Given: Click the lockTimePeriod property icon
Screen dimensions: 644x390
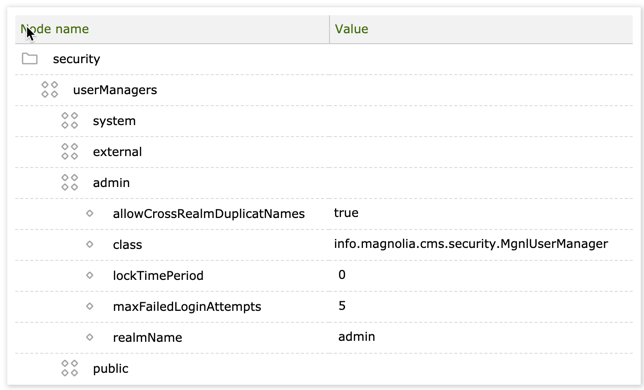Looking at the screenshot, I should (x=90, y=275).
